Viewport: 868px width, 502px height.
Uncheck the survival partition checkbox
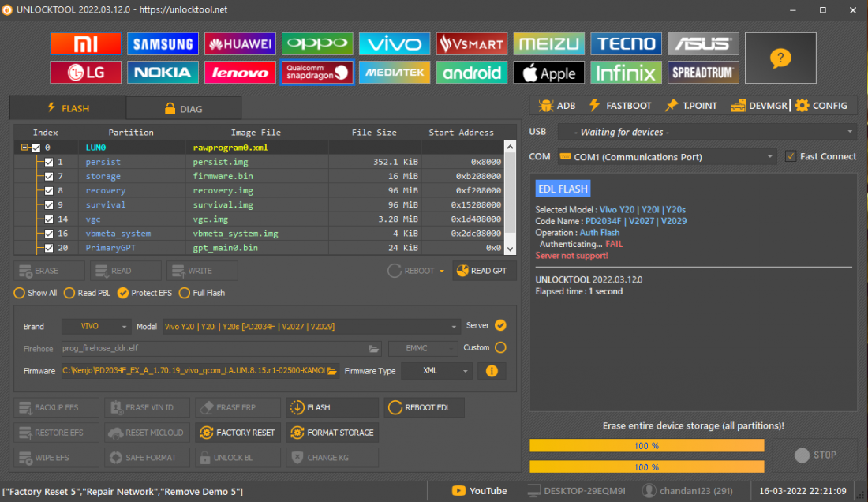pos(49,205)
